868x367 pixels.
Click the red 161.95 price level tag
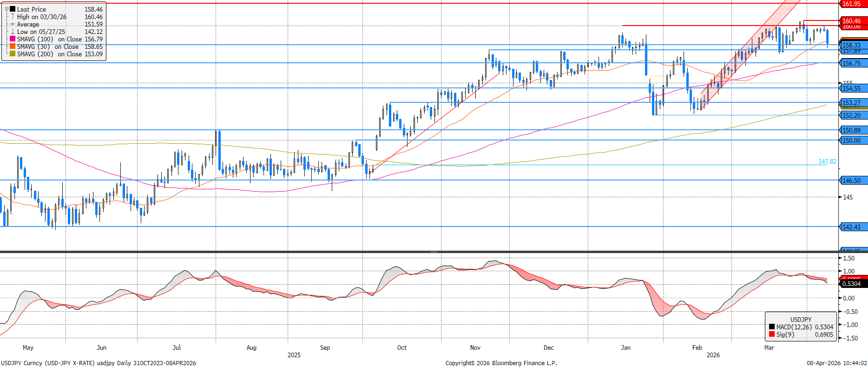point(852,4)
